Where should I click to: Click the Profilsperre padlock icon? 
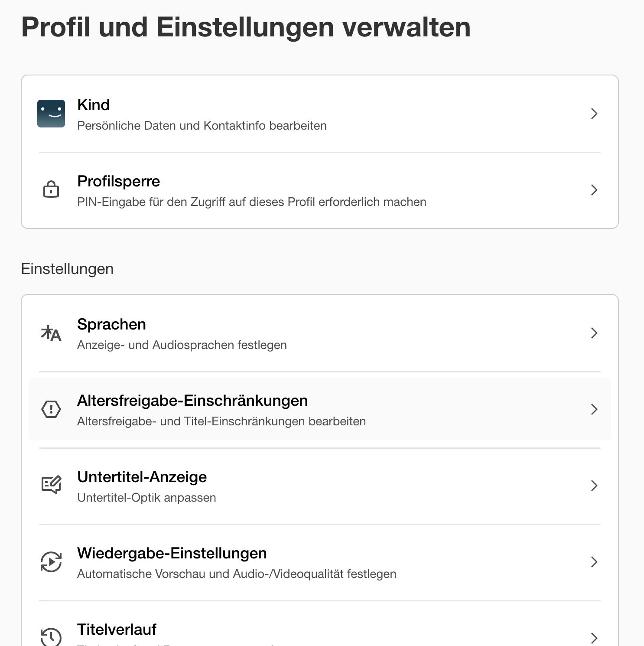click(51, 189)
